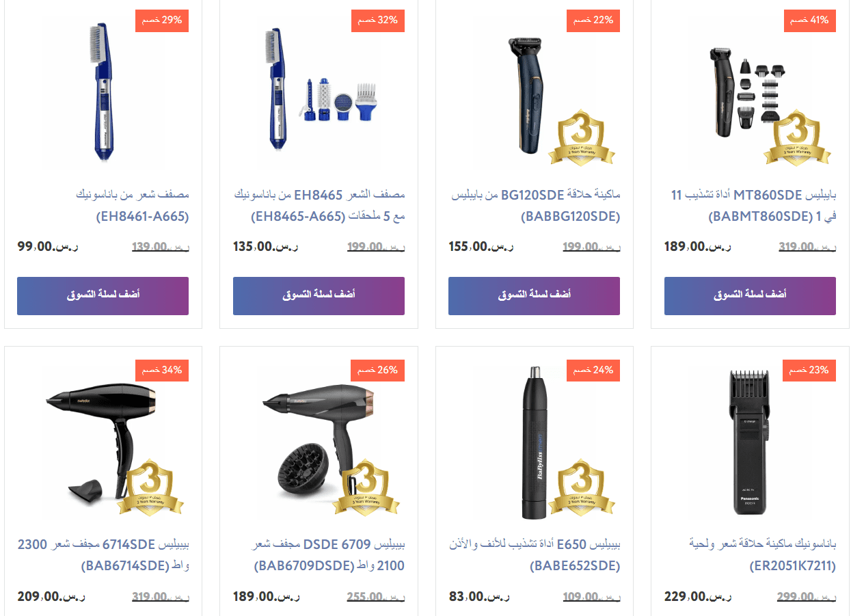Open product link titled BAB6714SDE
The height and width of the screenshot is (616, 851).
103,555
